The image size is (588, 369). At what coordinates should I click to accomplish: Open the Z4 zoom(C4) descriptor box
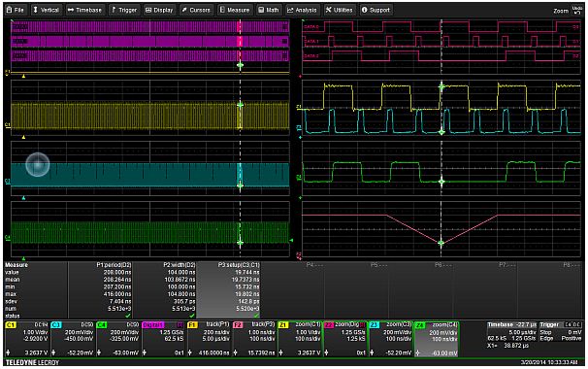(x=437, y=339)
